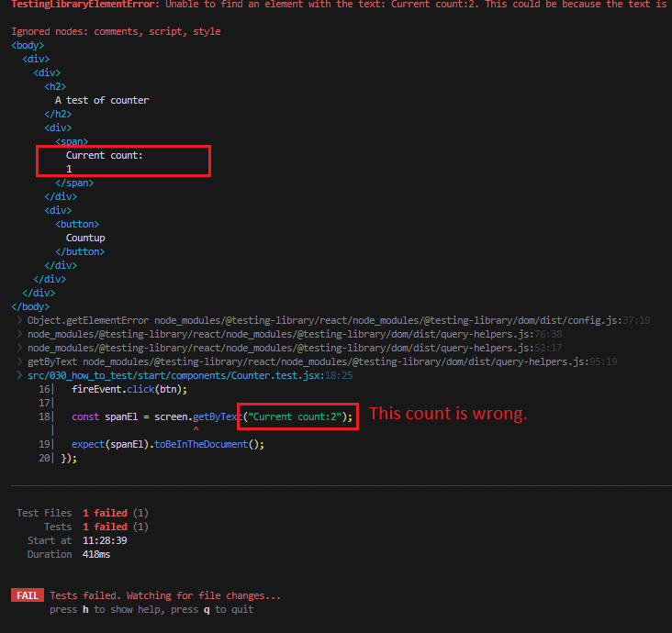Select the 'Current count:' text inside the span
The image size is (672, 633).
tap(104, 155)
